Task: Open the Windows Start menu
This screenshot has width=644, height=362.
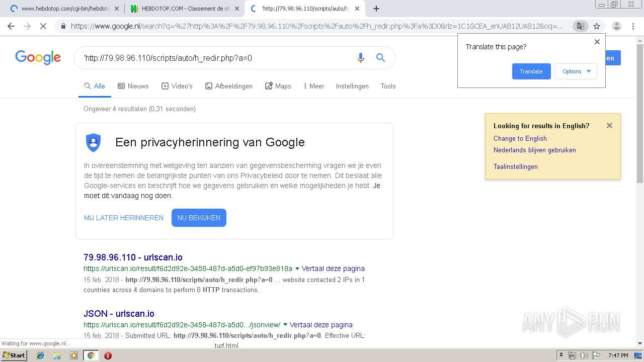Action: click(x=14, y=355)
